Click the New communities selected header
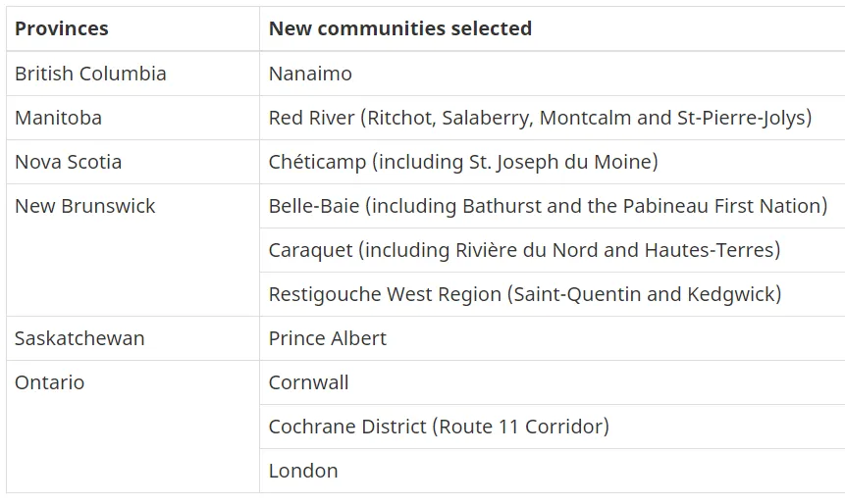 (x=399, y=28)
